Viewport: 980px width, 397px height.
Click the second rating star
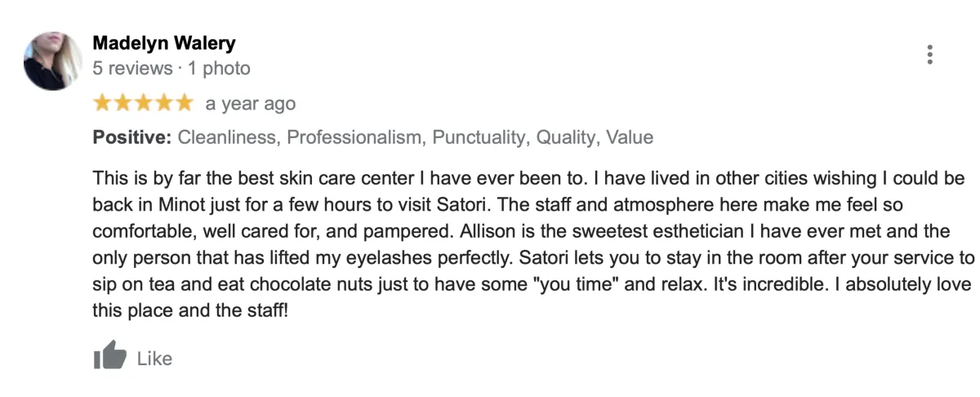pyautogui.click(x=122, y=103)
